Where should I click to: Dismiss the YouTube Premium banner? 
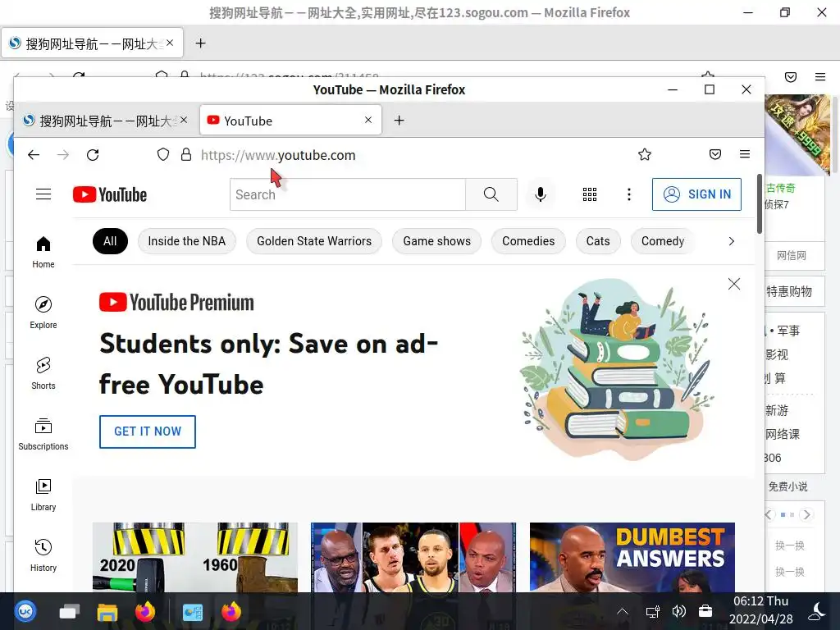pos(734,284)
